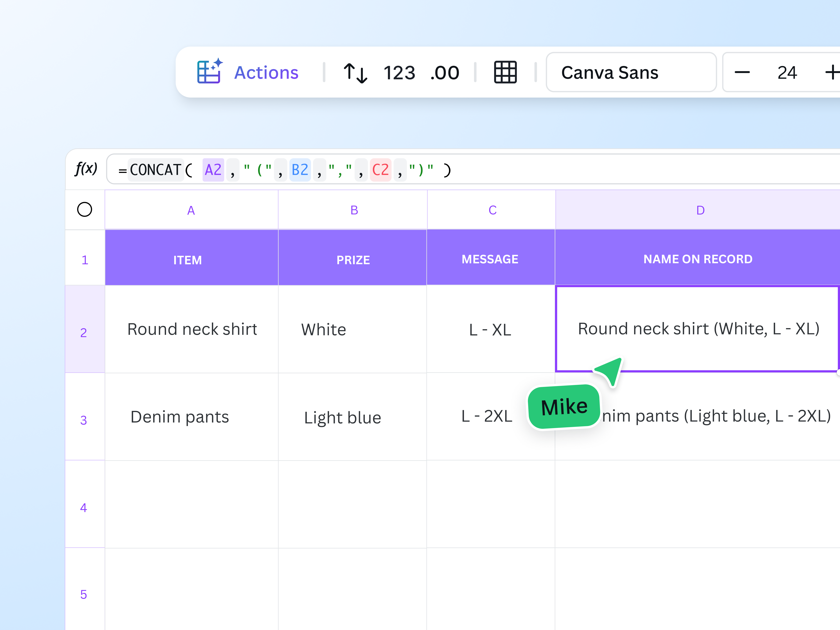Select the 'Denim pants' cell in column A

(x=191, y=417)
